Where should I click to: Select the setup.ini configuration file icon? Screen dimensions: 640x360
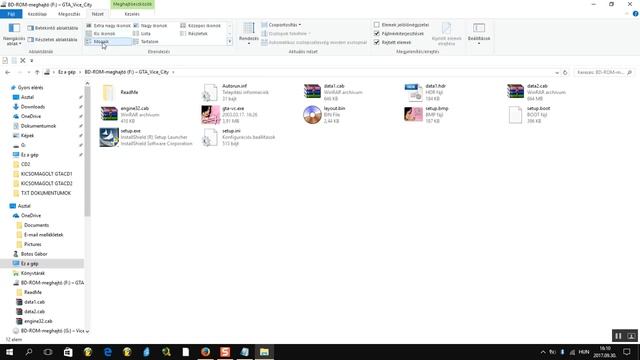(x=211, y=137)
